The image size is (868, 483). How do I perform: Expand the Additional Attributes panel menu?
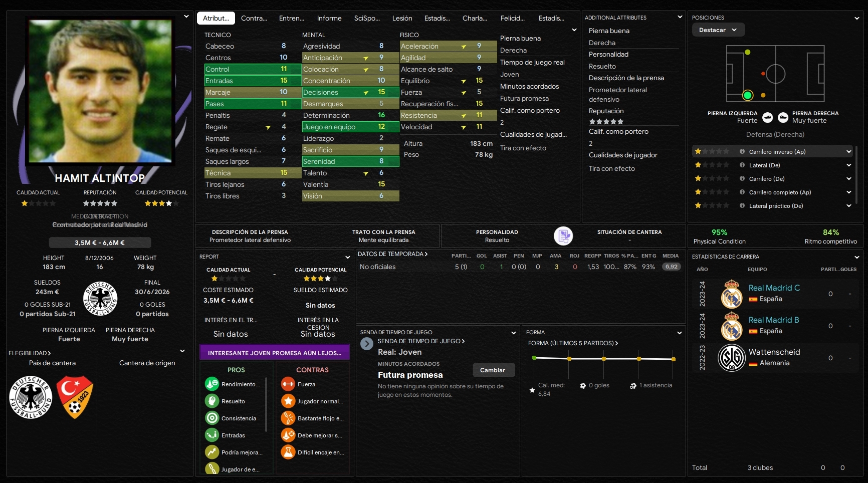pyautogui.click(x=680, y=17)
